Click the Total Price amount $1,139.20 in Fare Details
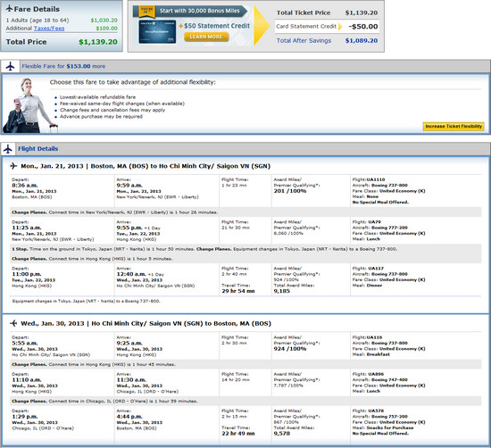Image resolution: width=491 pixels, height=448 pixels. pyautogui.click(x=98, y=42)
